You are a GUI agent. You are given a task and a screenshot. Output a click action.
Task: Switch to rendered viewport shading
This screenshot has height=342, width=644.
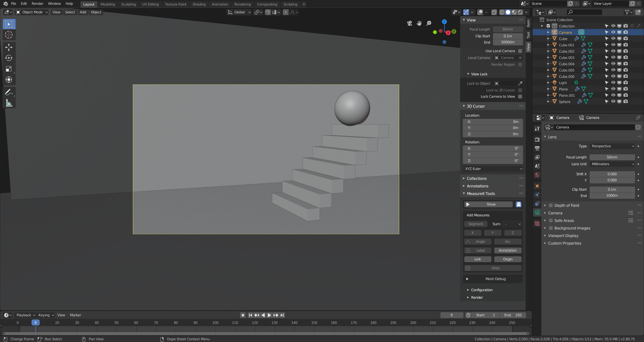(520, 12)
